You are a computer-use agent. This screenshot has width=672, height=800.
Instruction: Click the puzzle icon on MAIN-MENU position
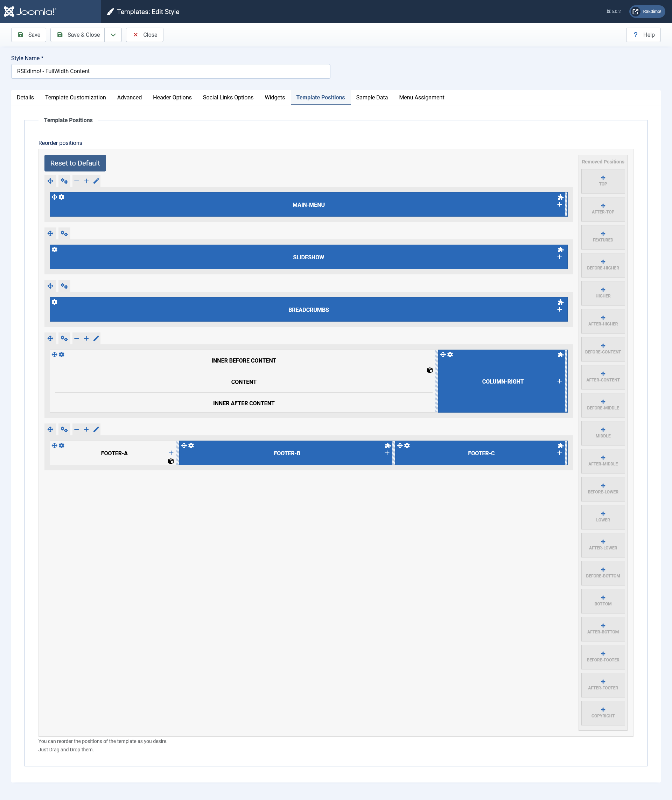(x=560, y=197)
